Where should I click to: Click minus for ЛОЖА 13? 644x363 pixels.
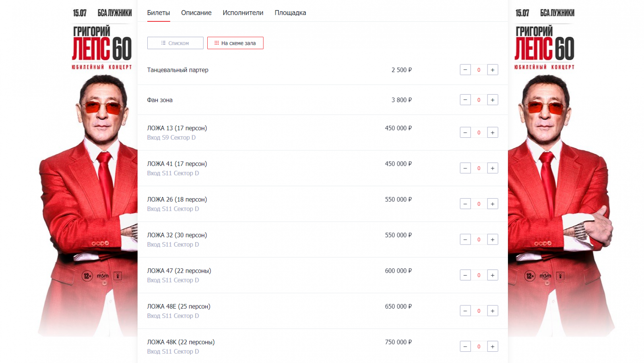(x=465, y=133)
